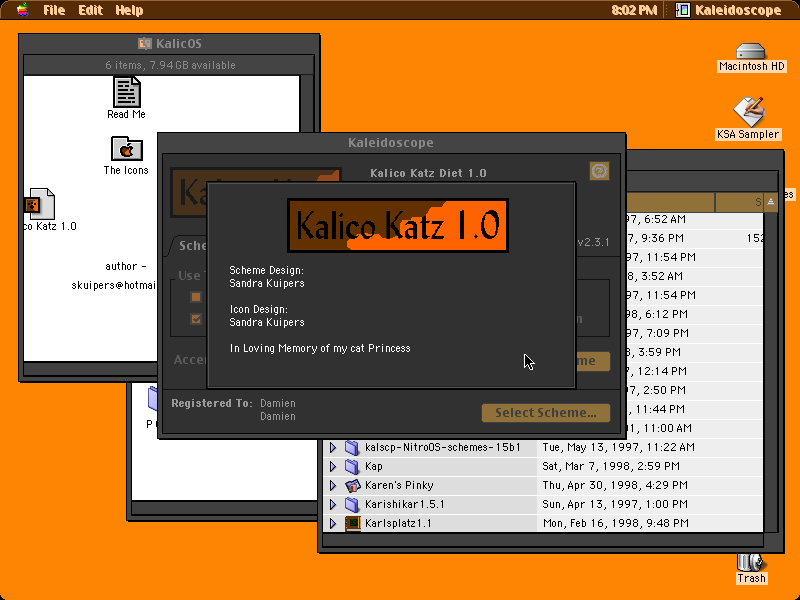Select the Karen's Pinky item icon
Screen dimensions: 800x600
tap(352, 485)
